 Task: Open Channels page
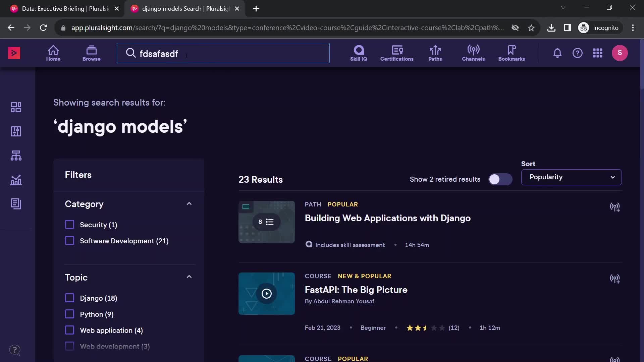(x=473, y=53)
